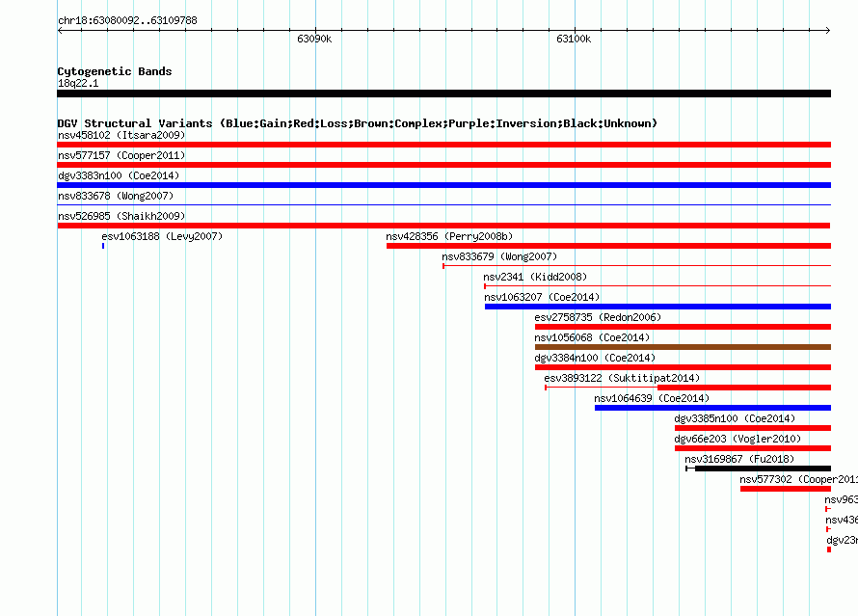The height and width of the screenshot is (616, 858).
Task: Select the esv2758735 (Redon2006) label
Action: pyautogui.click(x=598, y=317)
